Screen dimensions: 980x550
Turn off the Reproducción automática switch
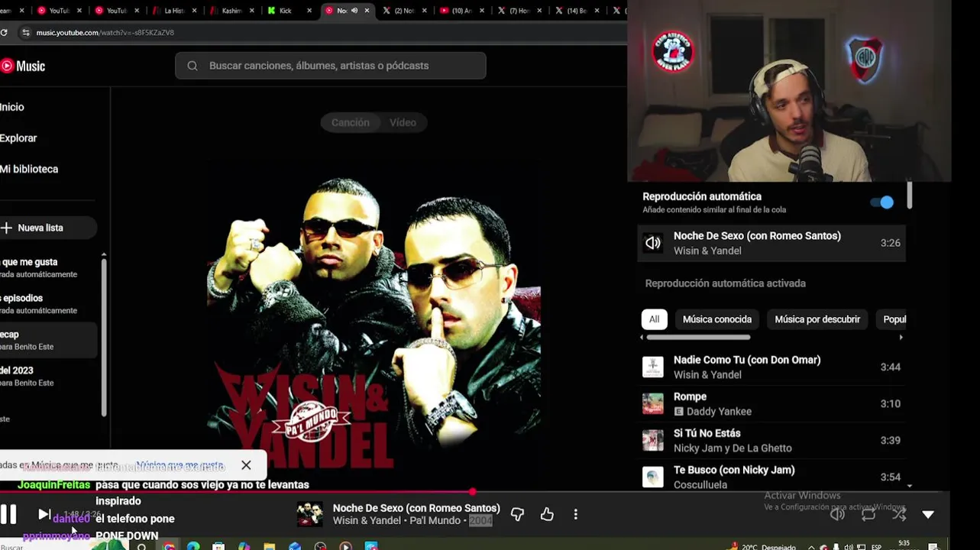coord(882,202)
